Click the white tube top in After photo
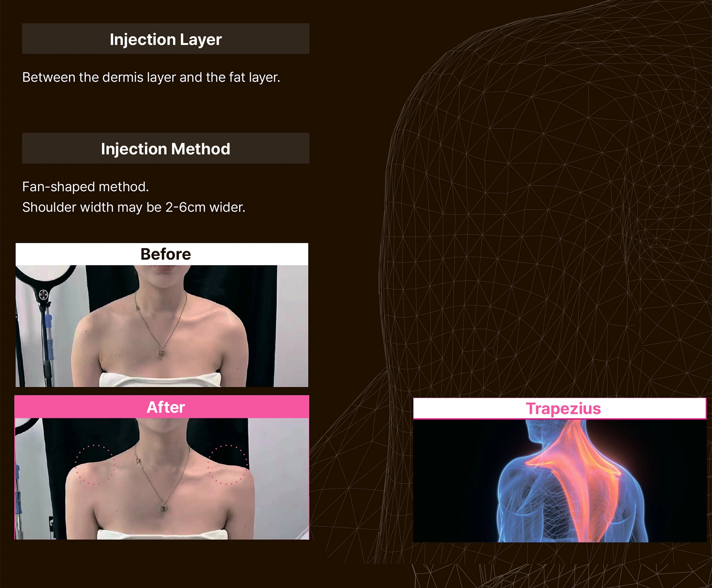Screen dimensions: 712x588 [x=162, y=534]
